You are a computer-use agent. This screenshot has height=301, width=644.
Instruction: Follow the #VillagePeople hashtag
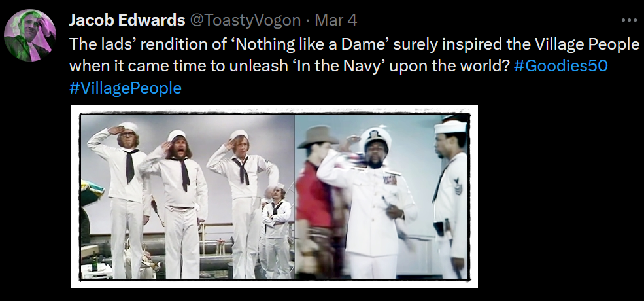[x=126, y=88]
